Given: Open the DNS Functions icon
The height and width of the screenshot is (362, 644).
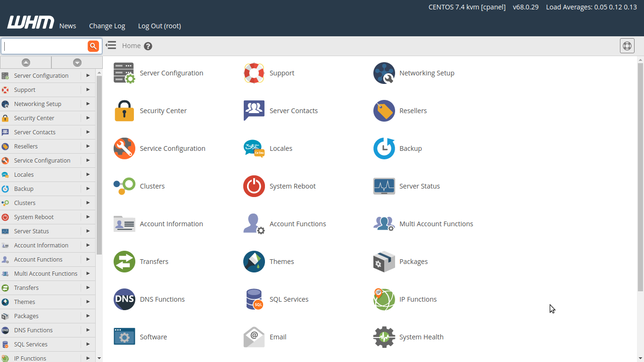Looking at the screenshot, I should click(x=124, y=299).
